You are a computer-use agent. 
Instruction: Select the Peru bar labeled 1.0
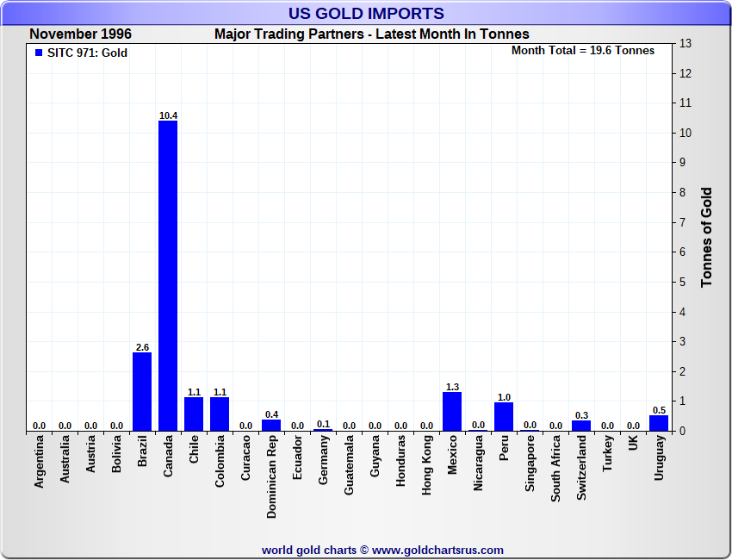(x=504, y=416)
